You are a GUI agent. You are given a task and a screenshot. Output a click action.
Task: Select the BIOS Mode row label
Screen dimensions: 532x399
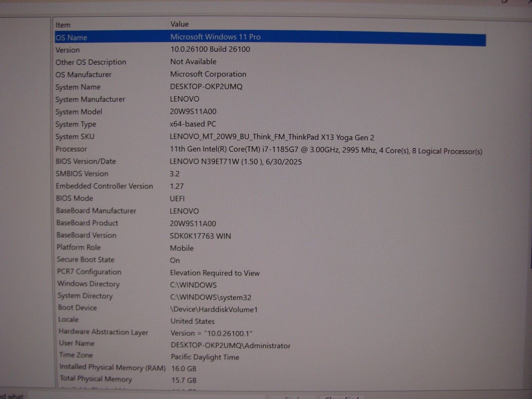[x=74, y=199]
